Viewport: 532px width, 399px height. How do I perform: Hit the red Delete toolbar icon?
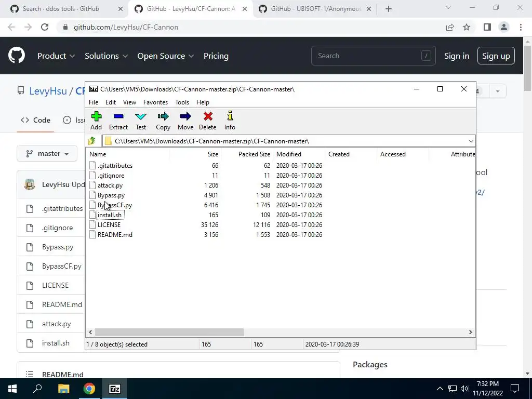(208, 121)
